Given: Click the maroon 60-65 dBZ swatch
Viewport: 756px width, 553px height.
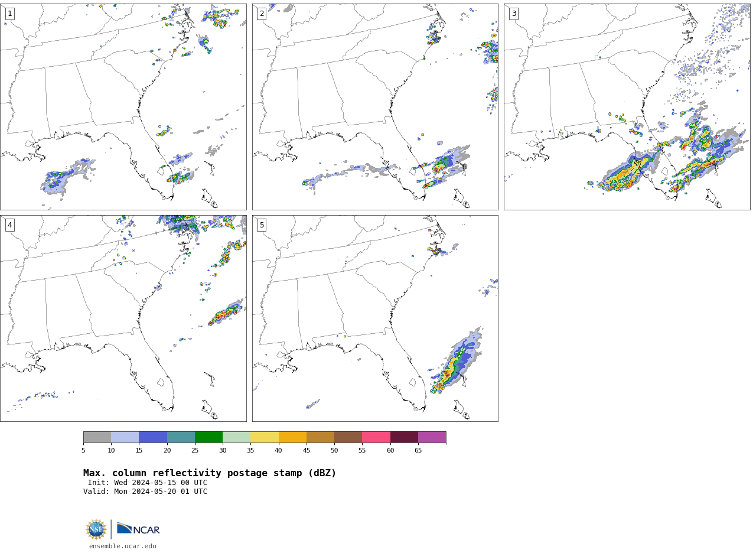Looking at the screenshot, I should click(404, 437).
